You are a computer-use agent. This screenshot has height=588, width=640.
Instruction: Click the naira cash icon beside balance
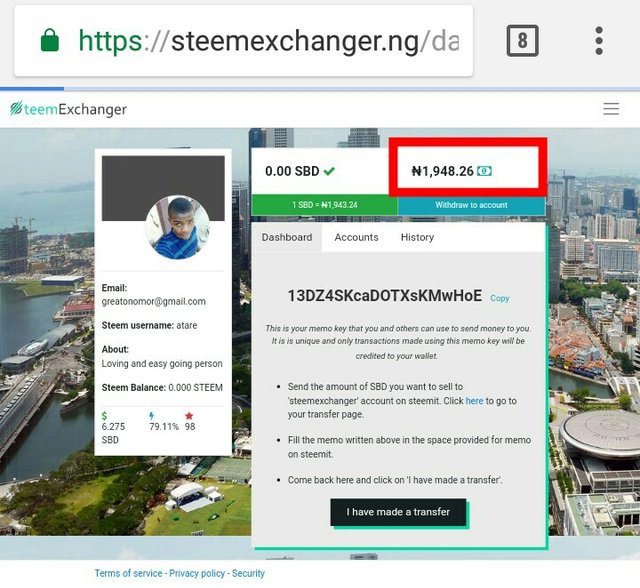484,171
